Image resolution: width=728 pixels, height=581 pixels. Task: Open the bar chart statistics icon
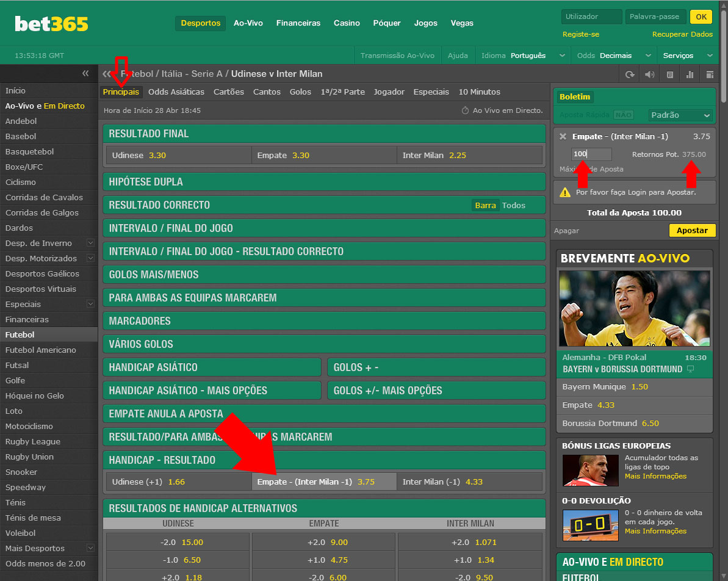coord(690,74)
